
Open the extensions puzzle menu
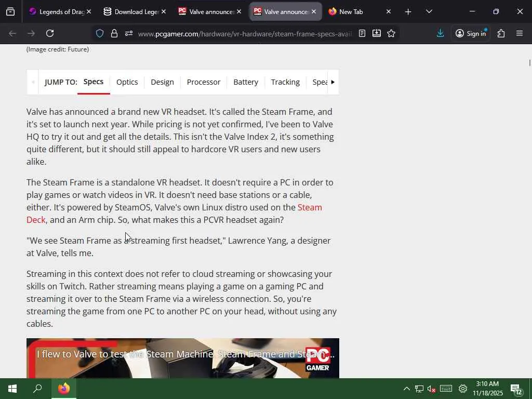pyautogui.click(x=501, y=33)
